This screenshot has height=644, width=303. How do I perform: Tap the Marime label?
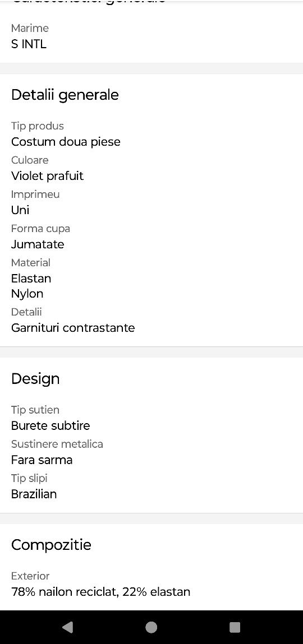click(30, 28)
